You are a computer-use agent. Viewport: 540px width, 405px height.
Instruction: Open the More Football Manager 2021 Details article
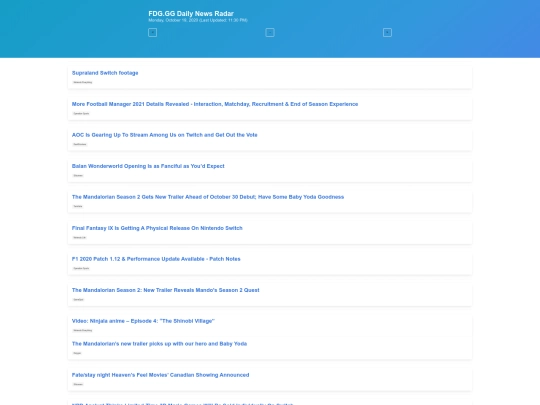(215, 104)
